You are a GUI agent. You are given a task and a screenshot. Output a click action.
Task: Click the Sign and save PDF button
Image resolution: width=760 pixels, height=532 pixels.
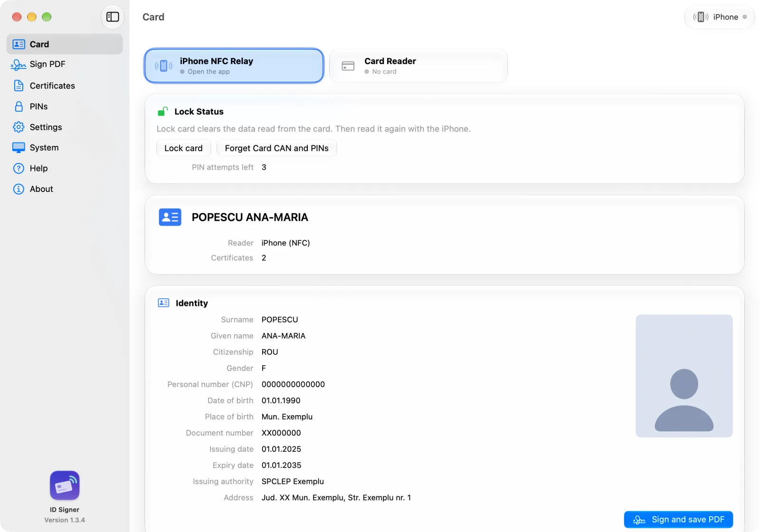(x=678, y=520)
